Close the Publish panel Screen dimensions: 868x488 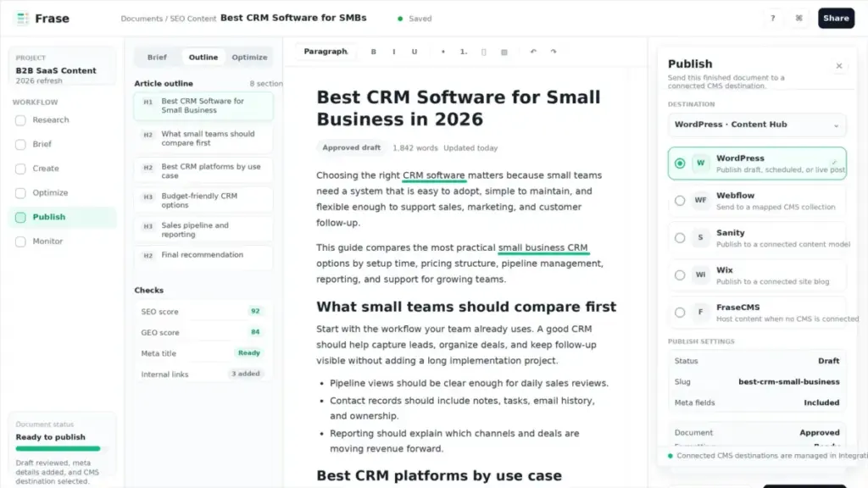[839, 66]
